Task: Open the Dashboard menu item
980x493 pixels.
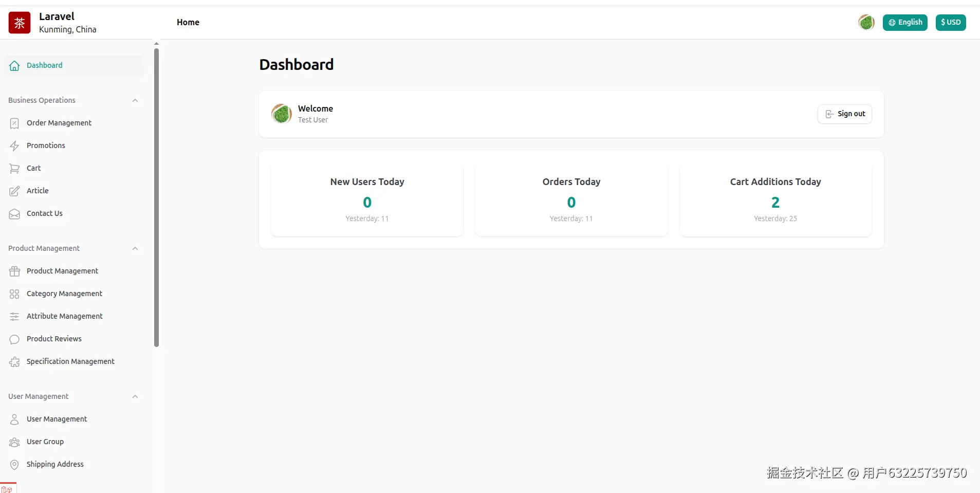Action: pos(74,65)
